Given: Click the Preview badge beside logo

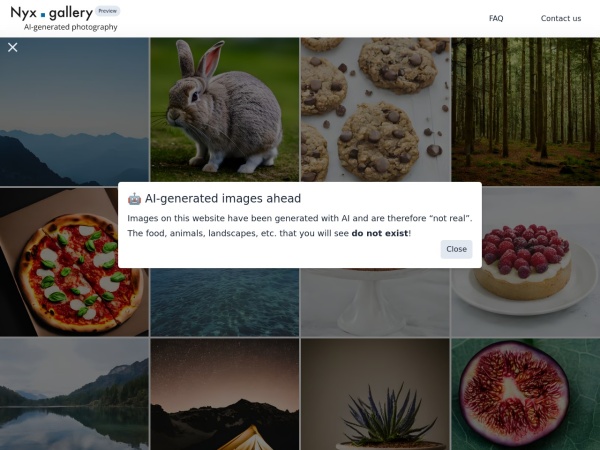Looking at the screenshot, I should click(x=108, y=11).
